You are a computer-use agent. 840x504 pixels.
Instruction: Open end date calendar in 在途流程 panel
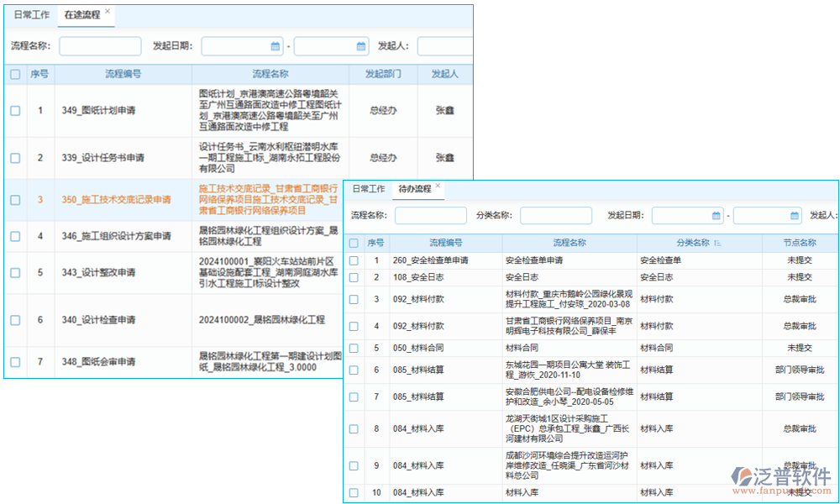pyautogui.click(x=361, y=46)
